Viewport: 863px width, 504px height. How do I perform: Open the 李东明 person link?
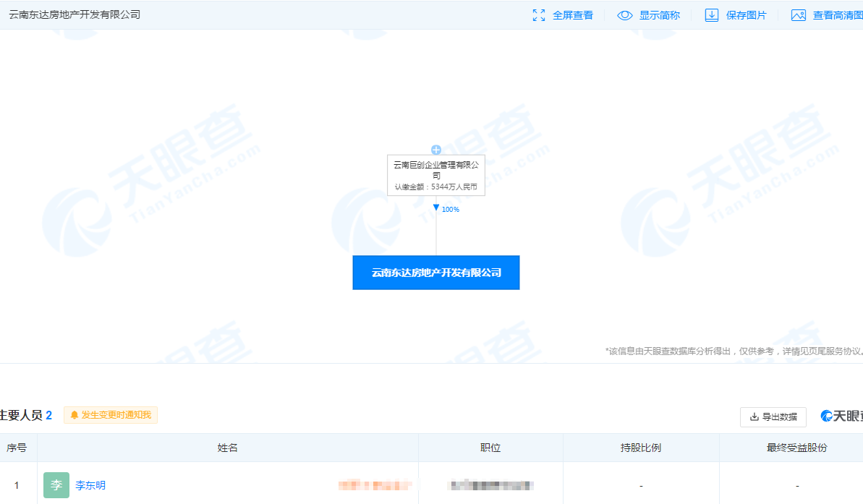point(90,485)
